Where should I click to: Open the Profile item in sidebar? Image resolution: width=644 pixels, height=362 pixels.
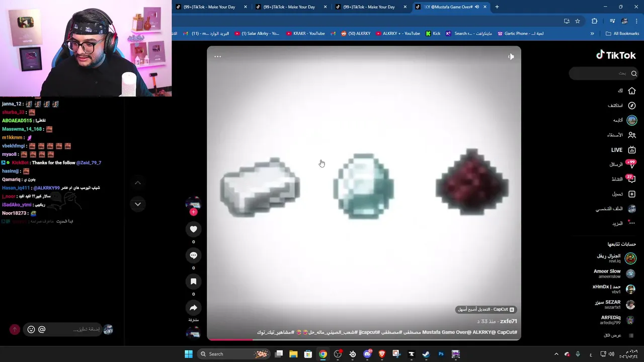tap(616, 209)
